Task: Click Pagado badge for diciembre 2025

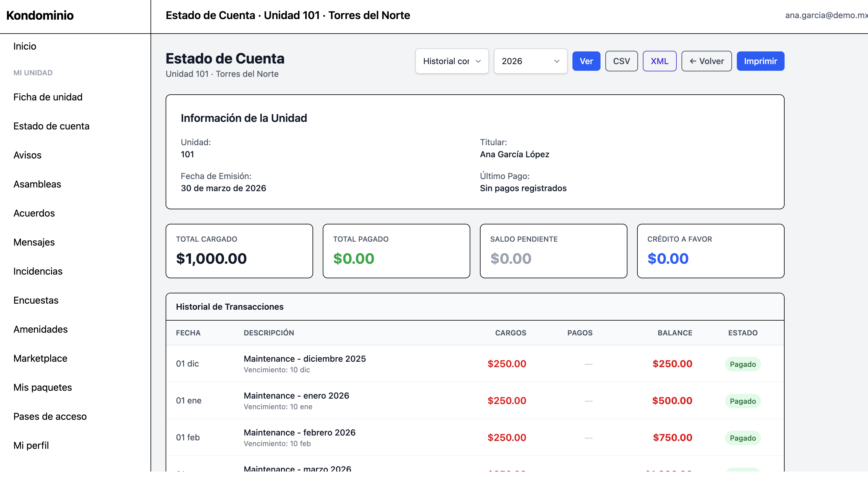Action: [x=742, y=364]
